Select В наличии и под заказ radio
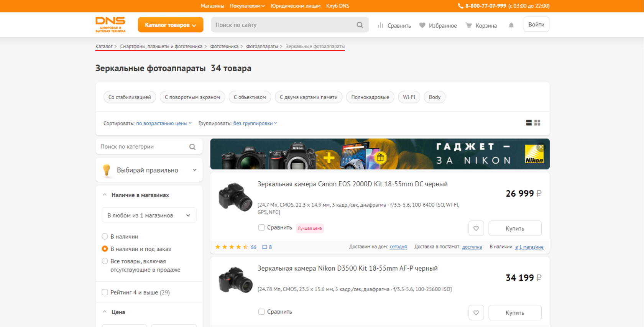This screenshot has height=327, width=644. (105, 249)
